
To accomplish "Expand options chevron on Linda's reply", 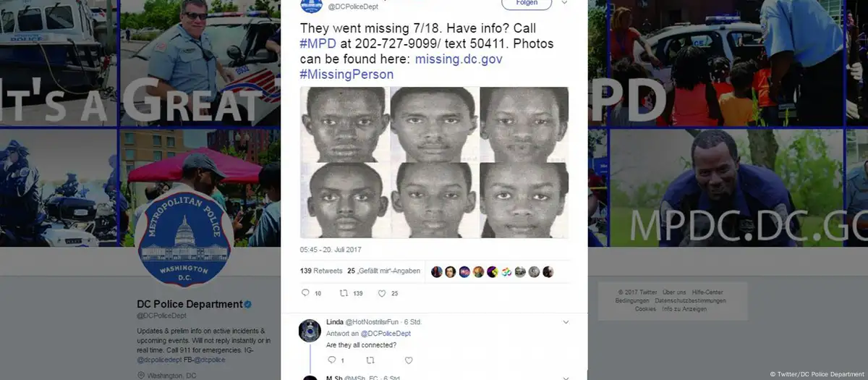I will (566, 322).
